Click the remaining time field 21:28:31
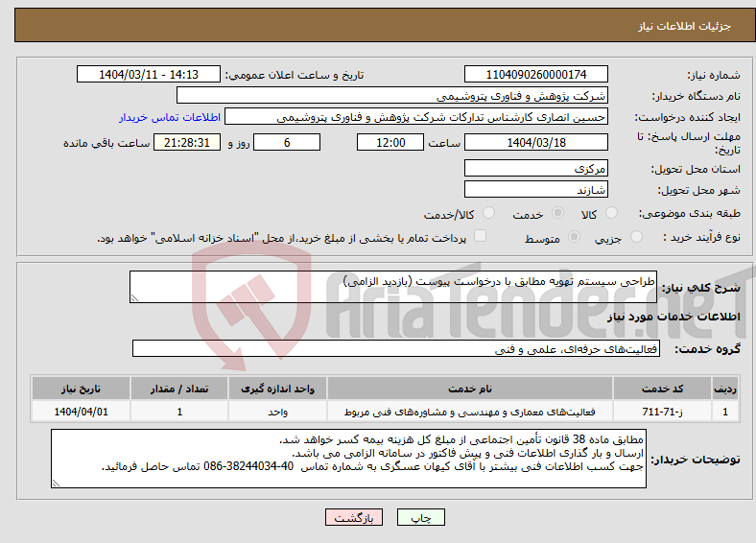756x543 pixels. coord(187,142)
